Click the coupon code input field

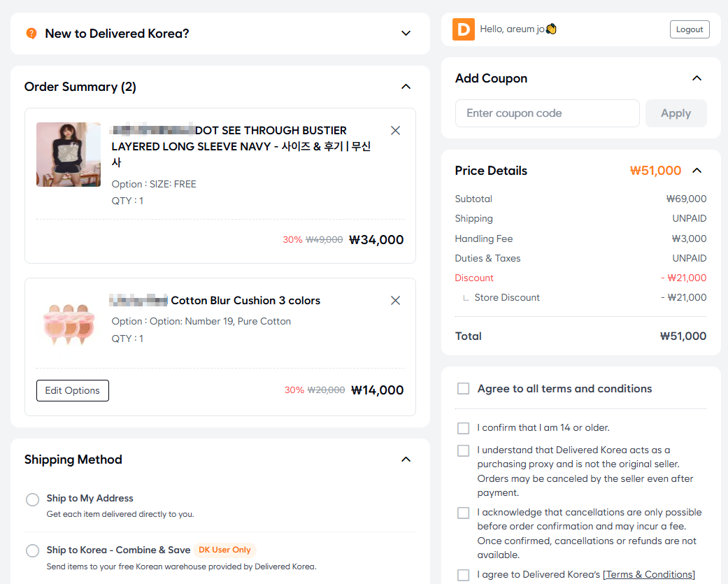coord(548,113)
